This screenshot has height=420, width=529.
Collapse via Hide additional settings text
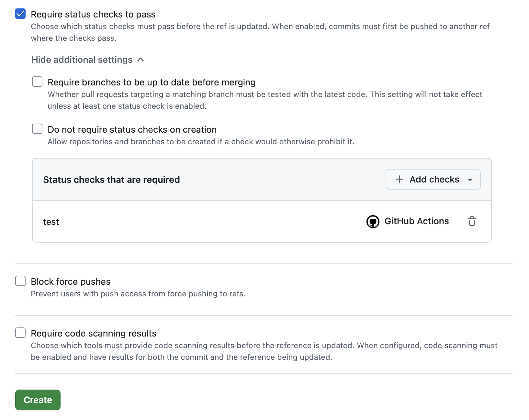pyautogui.click(x=82, y=60)
